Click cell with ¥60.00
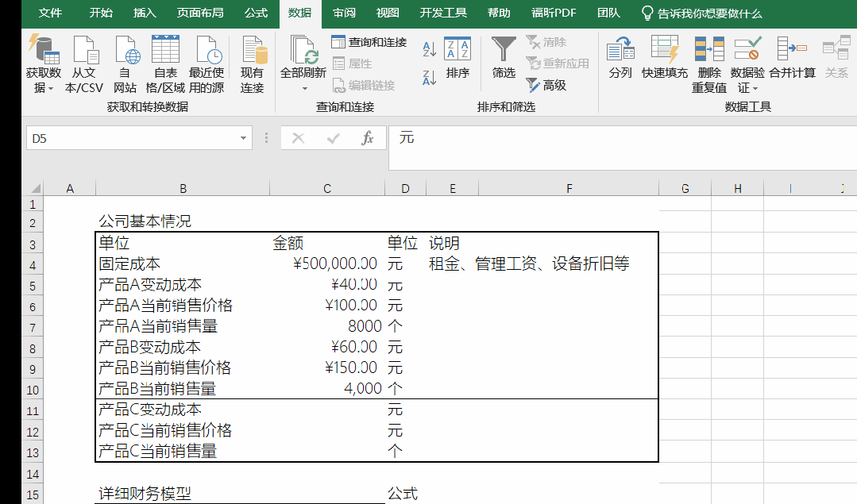The image size is (857, 504). 327,347
